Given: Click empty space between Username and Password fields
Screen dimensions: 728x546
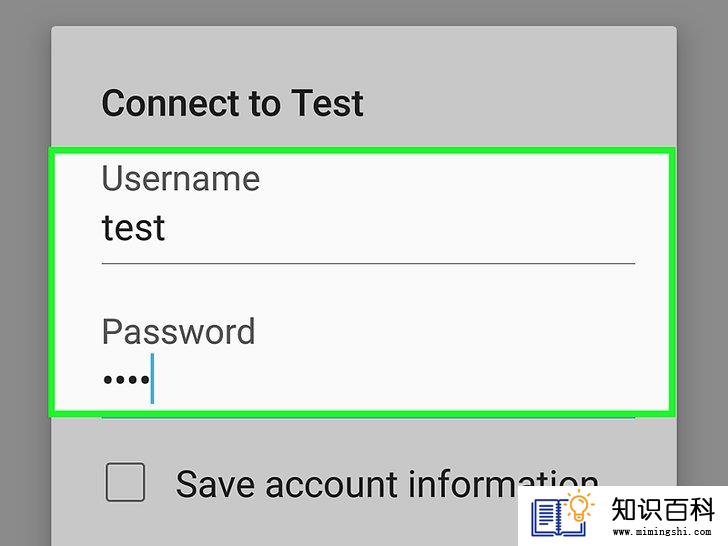Looking at the screenshot, I should point(368,290).
